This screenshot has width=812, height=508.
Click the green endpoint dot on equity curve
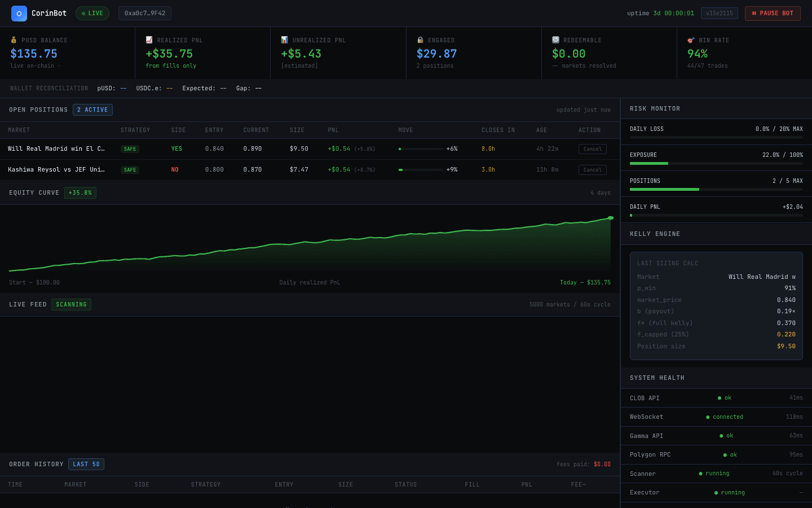click(x=611, y=218)
